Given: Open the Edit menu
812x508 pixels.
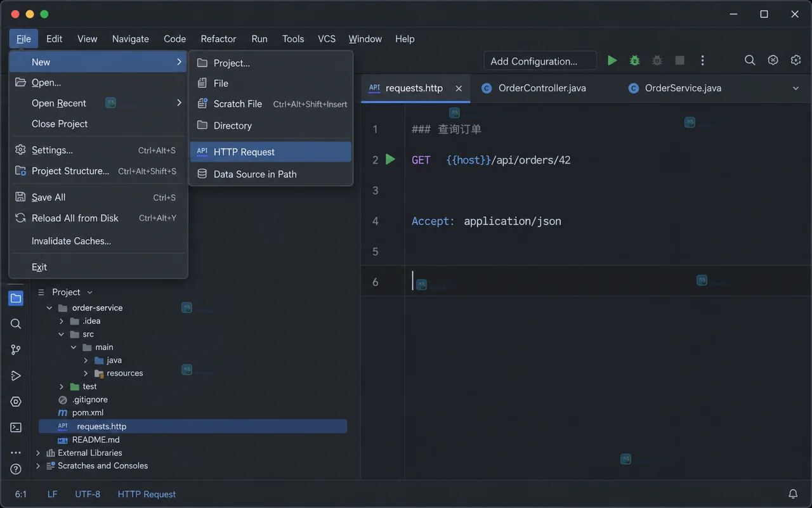Looking at the screenshot, I should [55, 39].
